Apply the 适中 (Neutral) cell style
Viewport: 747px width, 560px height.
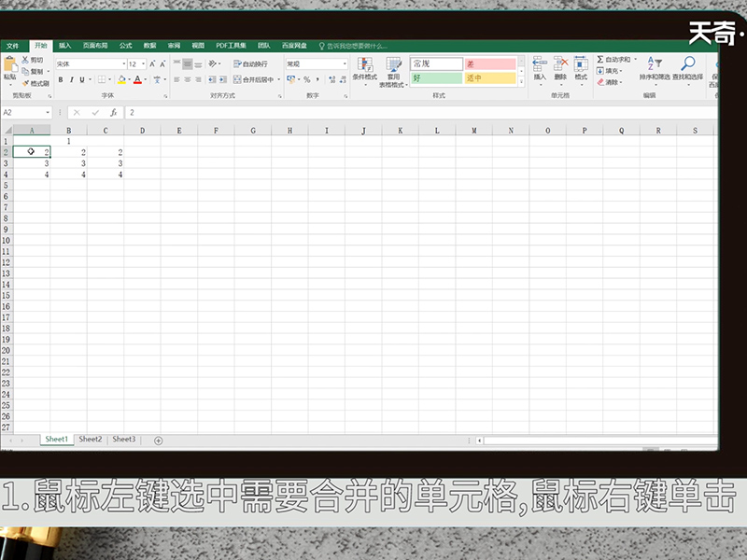pyautogui.click(x=490, y=77)
